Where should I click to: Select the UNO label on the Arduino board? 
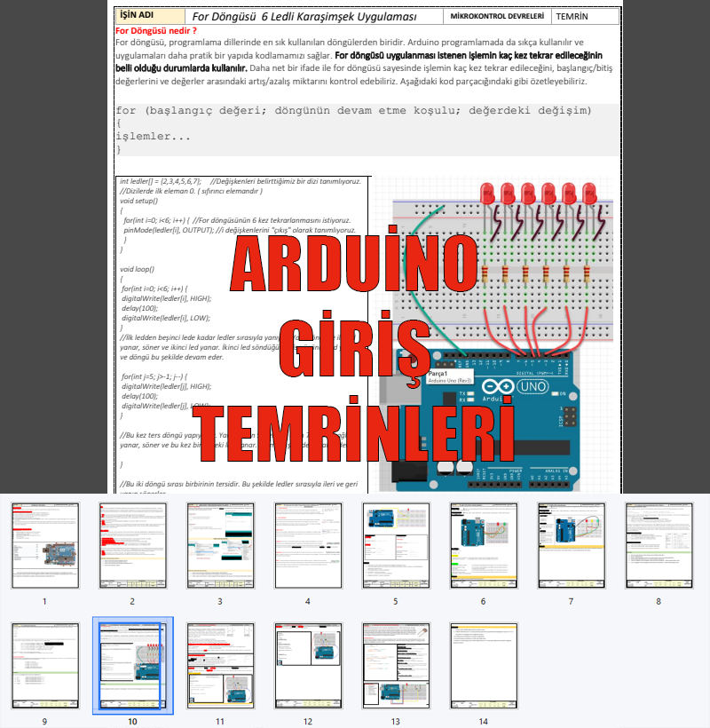(532, 385)
